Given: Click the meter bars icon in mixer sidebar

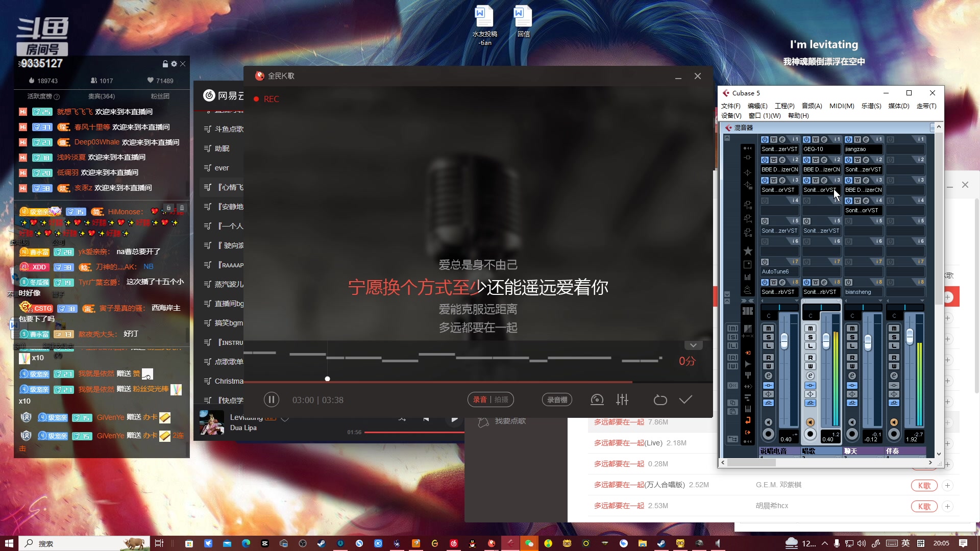Looking at the screenshot, I should pyautogui.click(x=748, y=277).
